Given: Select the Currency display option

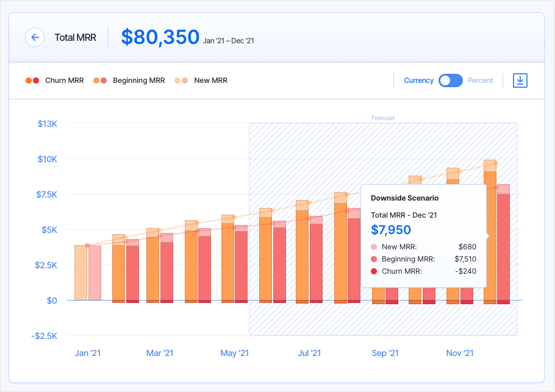Looking at the screenshot, I should [418, 80].
